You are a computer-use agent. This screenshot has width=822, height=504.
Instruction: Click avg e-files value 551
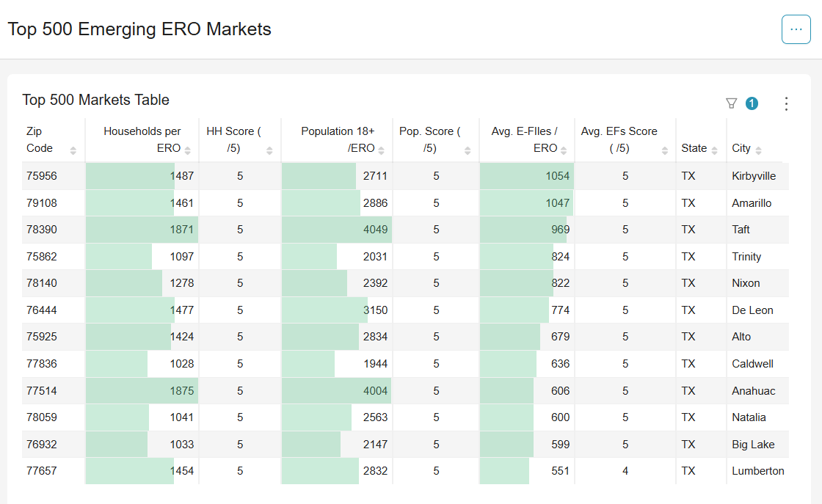click(x=527, y=471)
